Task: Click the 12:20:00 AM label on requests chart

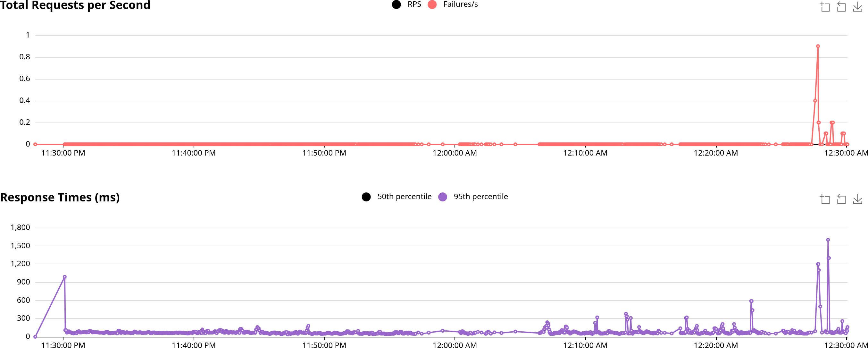Action: coord(716,153)
